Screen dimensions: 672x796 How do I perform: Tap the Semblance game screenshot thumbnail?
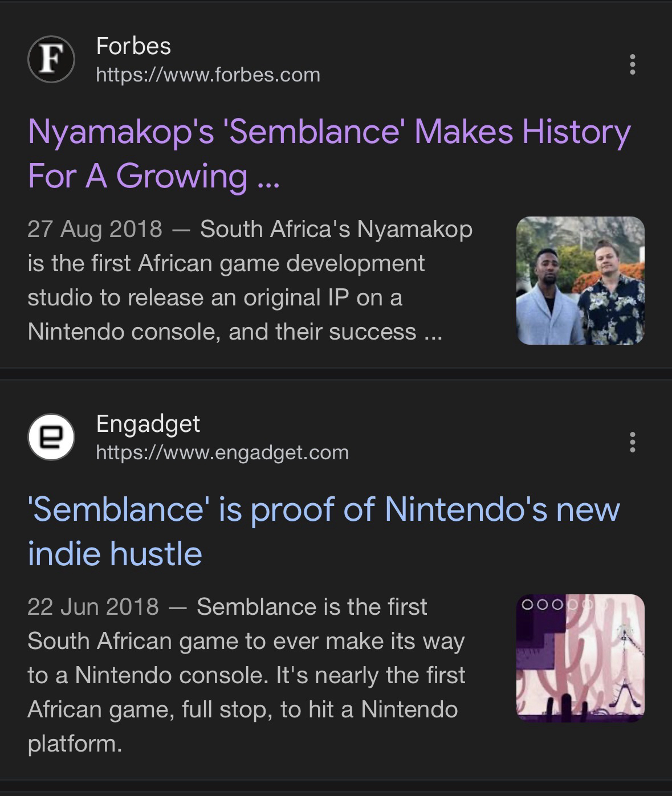pyautogui.click(x=580, y=658)
